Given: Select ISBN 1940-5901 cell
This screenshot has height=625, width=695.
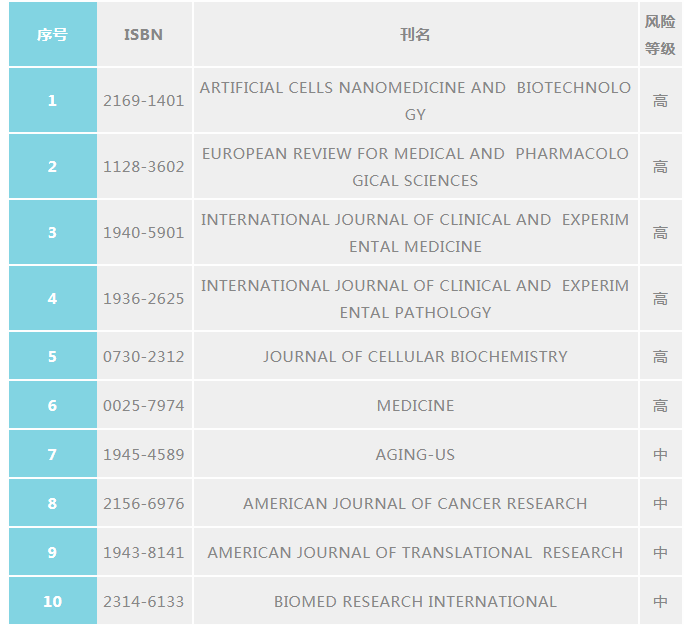Looking at the screenshot, I should pyautogui.click(x=144, y=232).
